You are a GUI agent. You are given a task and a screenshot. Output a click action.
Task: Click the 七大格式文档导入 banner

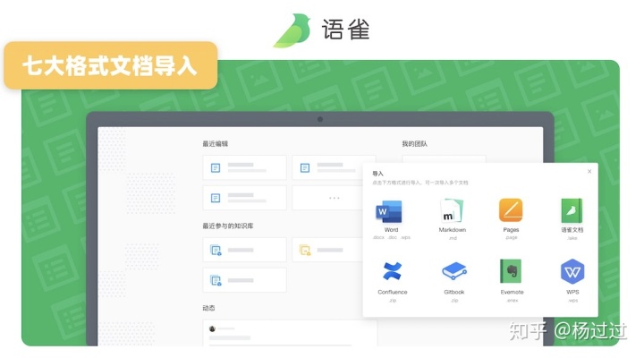click(111, 65)
